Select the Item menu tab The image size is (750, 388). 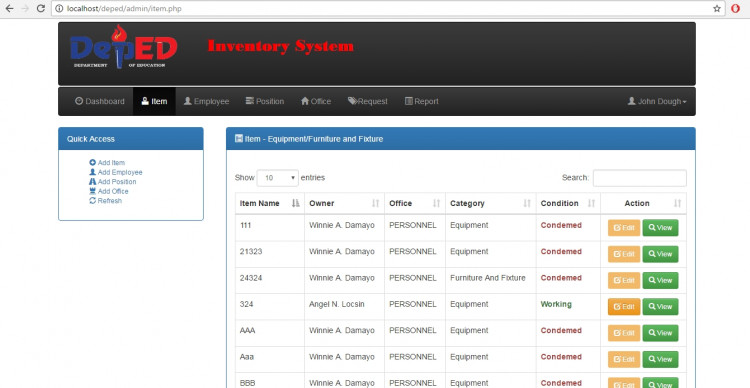[154, 101]
